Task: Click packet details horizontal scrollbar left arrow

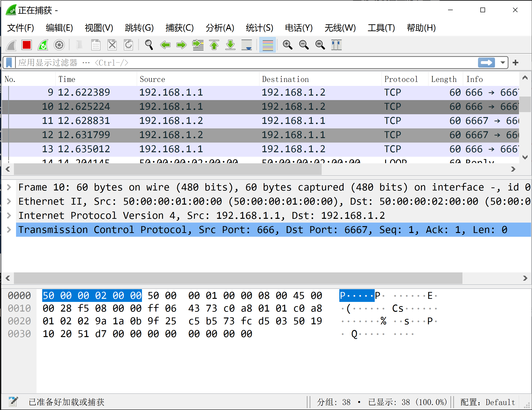Action: point(8,278)
